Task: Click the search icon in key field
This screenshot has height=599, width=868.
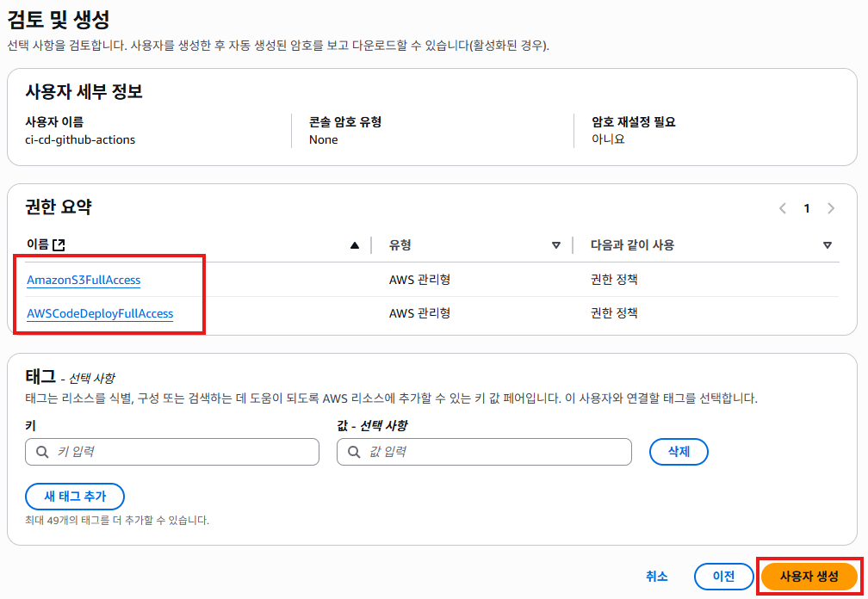Action: pyautogui.click(x=42, y=452)
